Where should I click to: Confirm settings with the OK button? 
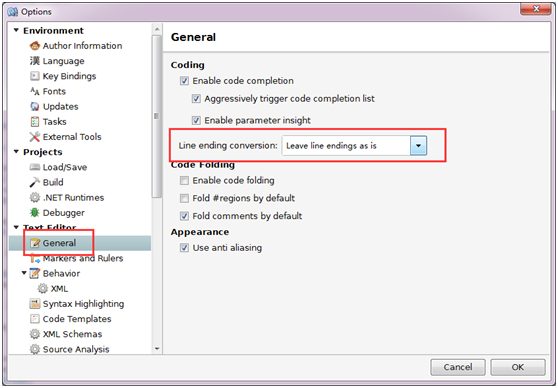point(518,367)
